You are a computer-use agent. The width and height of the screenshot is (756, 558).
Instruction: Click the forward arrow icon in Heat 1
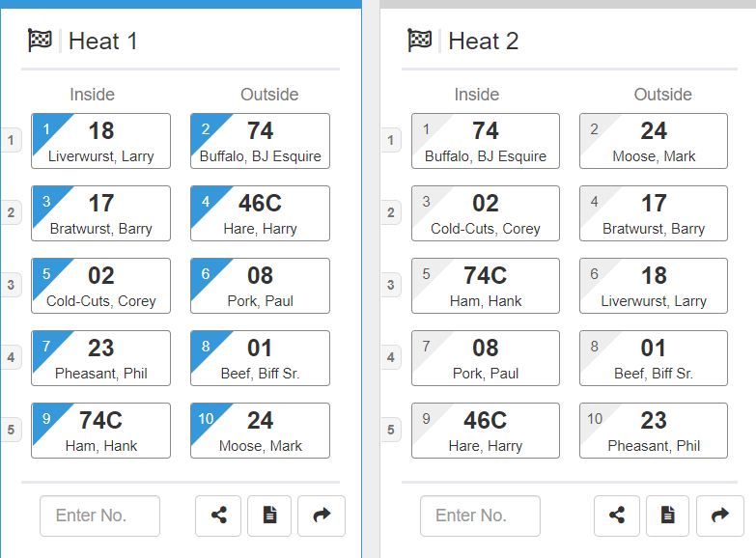322,516
